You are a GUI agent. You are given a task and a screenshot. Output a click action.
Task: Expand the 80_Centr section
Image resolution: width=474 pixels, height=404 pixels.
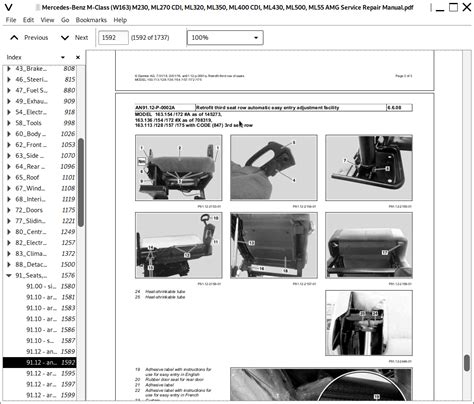point(9,232)
